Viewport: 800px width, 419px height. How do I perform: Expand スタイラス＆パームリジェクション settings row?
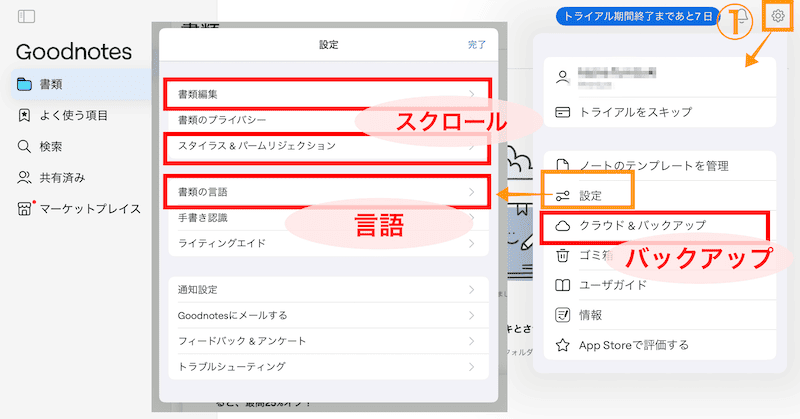click(327, 146)
